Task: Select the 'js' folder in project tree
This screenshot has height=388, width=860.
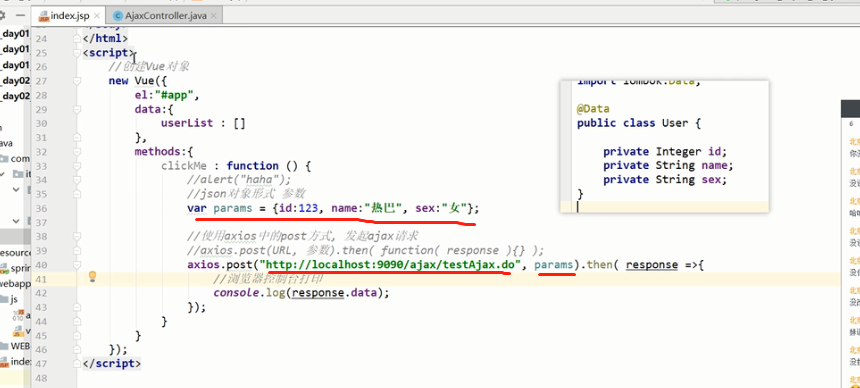Action: point(14,299)
